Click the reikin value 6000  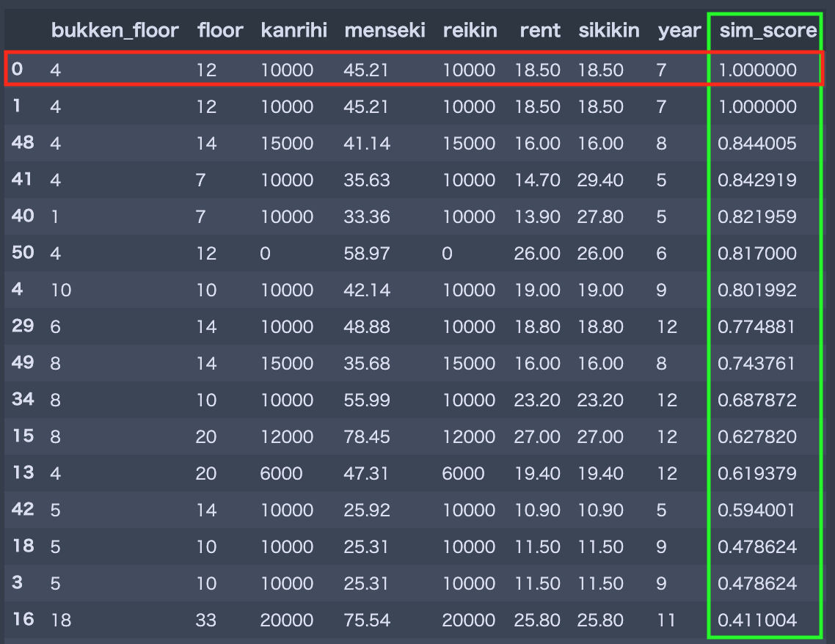(463, 473)
